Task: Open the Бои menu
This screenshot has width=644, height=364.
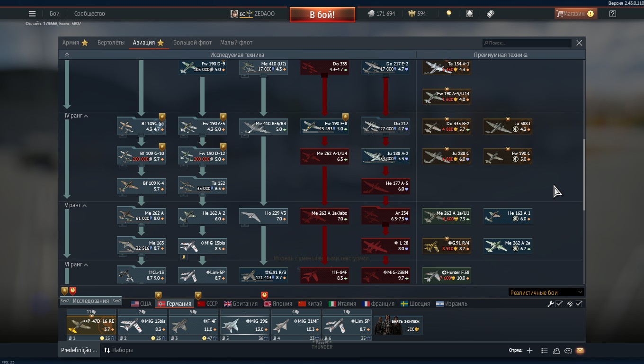Action: point(54,14)
